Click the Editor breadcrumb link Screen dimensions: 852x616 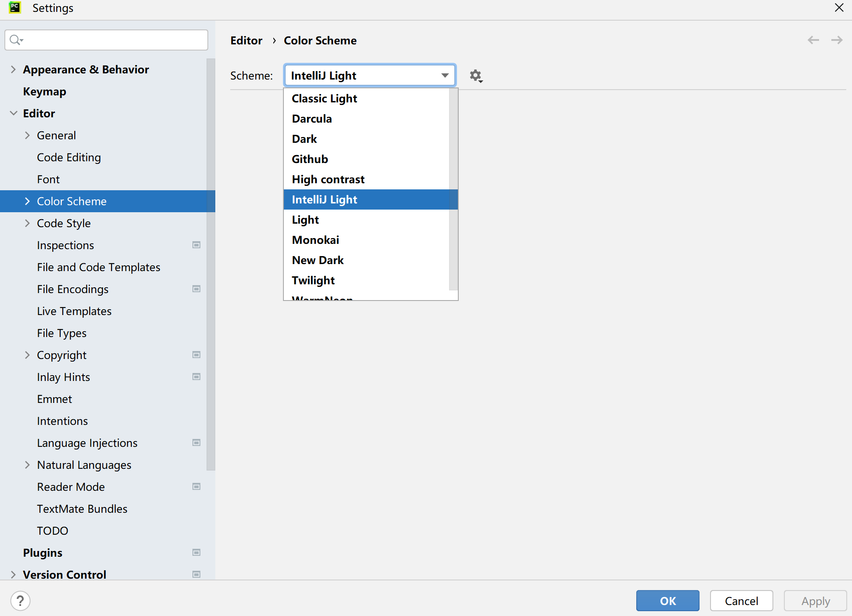pyautogui.click(x=247, y=40)
